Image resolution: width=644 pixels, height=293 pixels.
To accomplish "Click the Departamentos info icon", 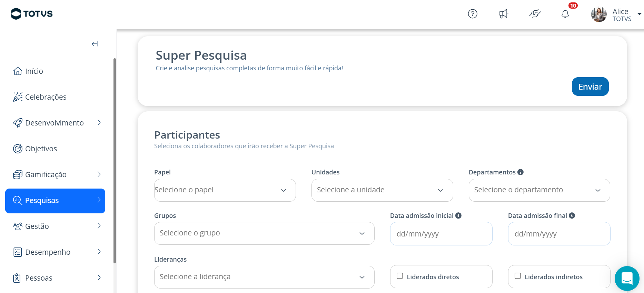I will tap(521, 172).
